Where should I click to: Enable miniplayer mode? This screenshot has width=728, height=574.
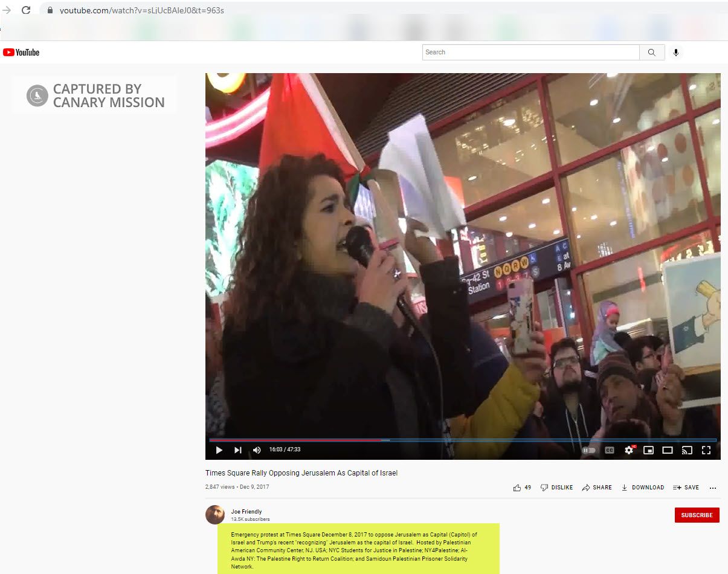648,450
